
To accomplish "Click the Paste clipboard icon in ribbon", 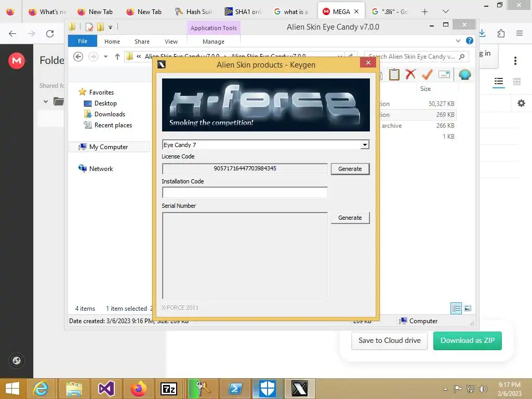I will pos(394,74).
